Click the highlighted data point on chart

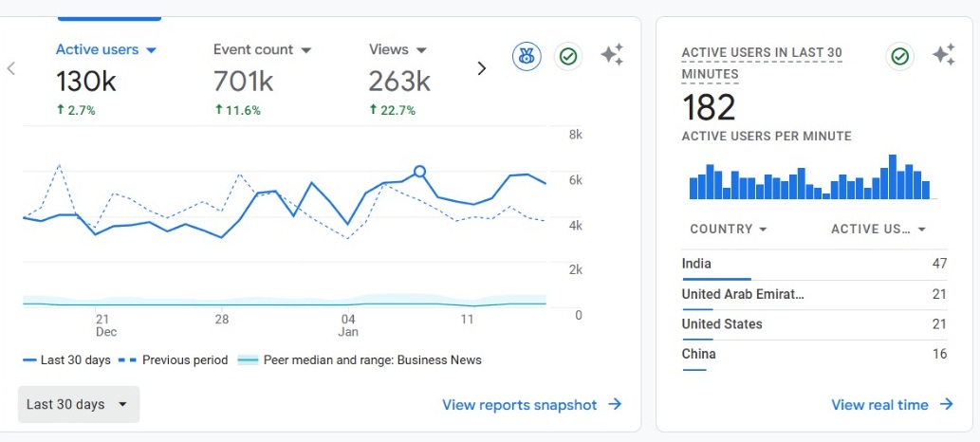419,172
